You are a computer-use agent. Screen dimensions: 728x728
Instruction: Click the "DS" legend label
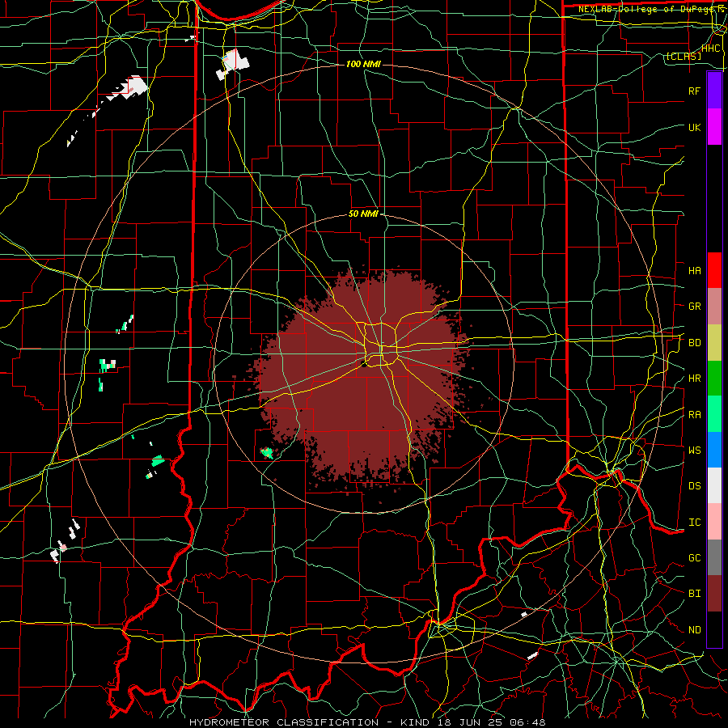[x=694, y=486]
